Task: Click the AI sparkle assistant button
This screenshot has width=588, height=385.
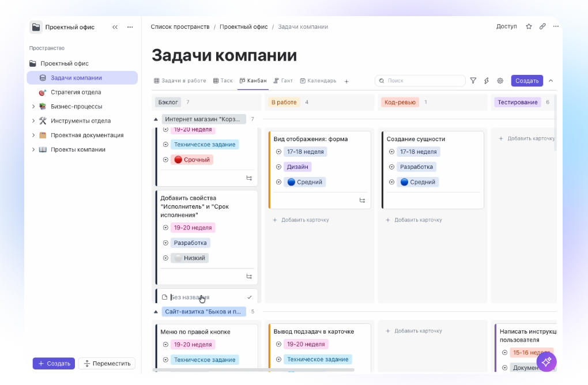Action: point(546,361)
